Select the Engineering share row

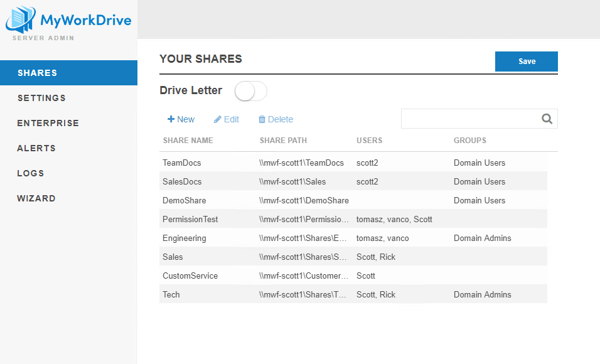184,238
